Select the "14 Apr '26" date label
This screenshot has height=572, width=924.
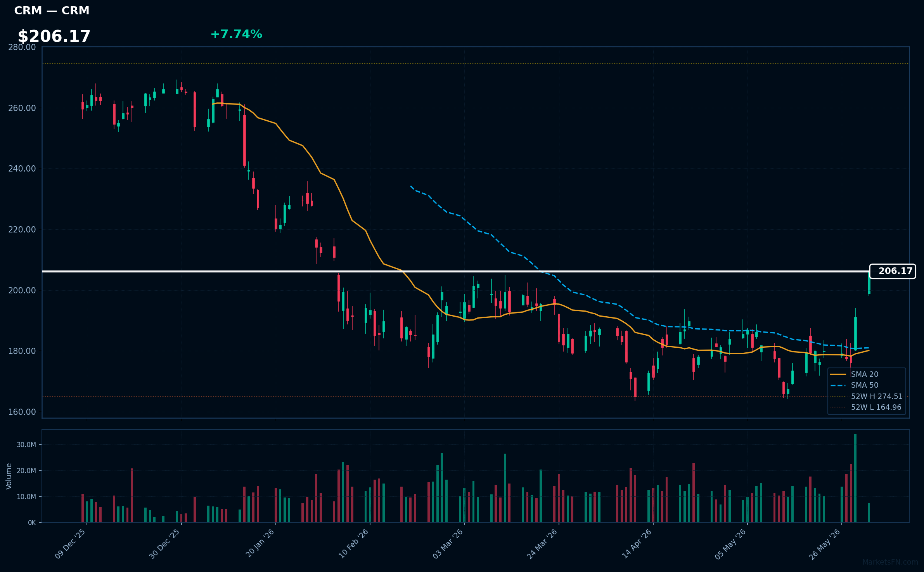637,544
